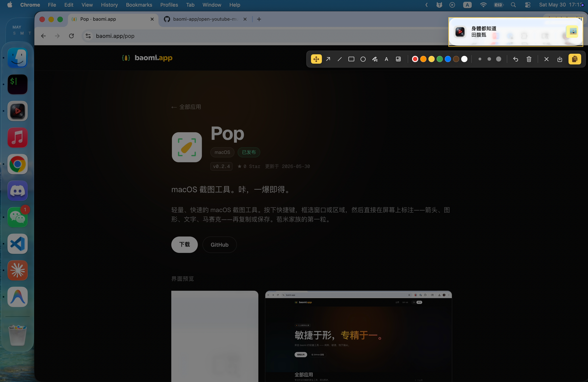Pick the yellow color swatch
This screenshot has height=382, width=588.
pos(431,59)
